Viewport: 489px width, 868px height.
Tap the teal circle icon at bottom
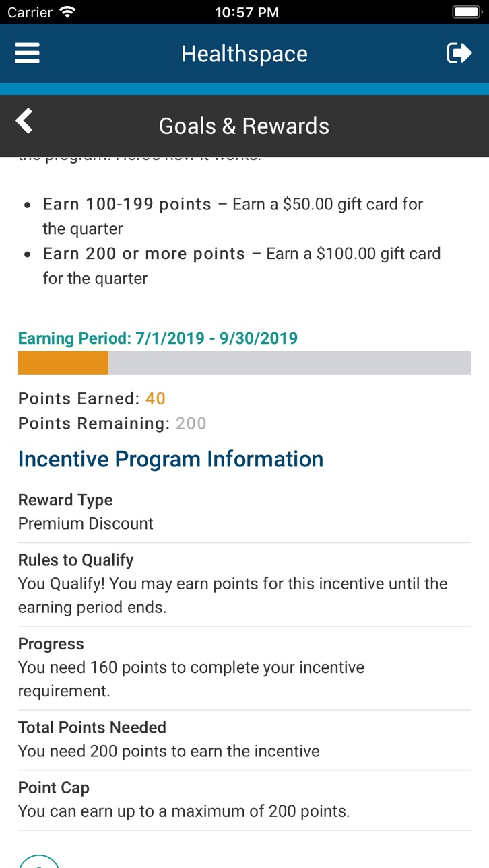point(39,861)
